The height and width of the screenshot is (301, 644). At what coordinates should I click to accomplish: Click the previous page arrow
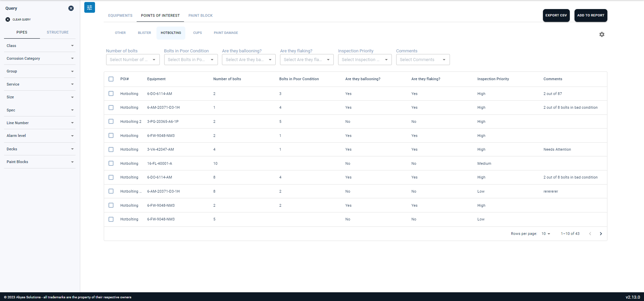(590, 234)
